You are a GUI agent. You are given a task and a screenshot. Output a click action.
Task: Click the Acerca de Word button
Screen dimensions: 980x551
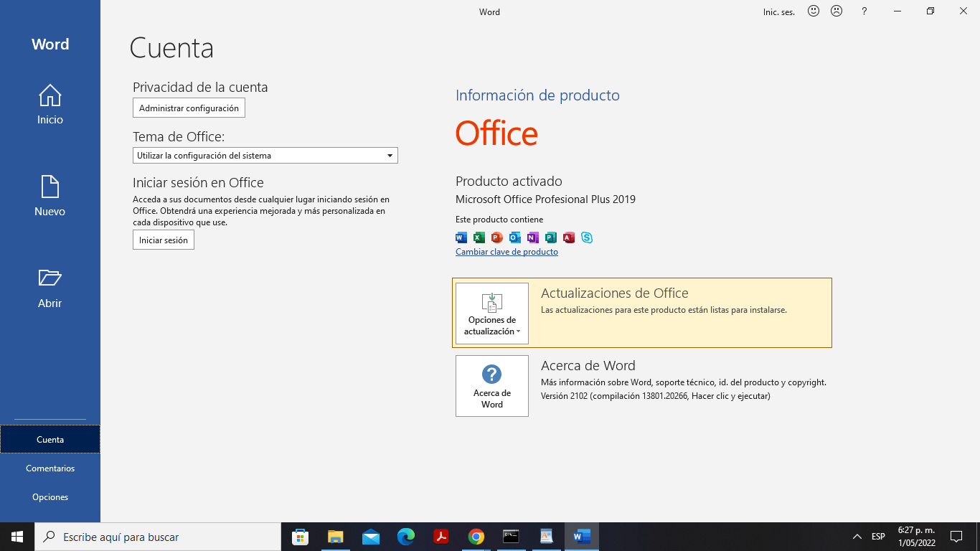pos(492,386)
